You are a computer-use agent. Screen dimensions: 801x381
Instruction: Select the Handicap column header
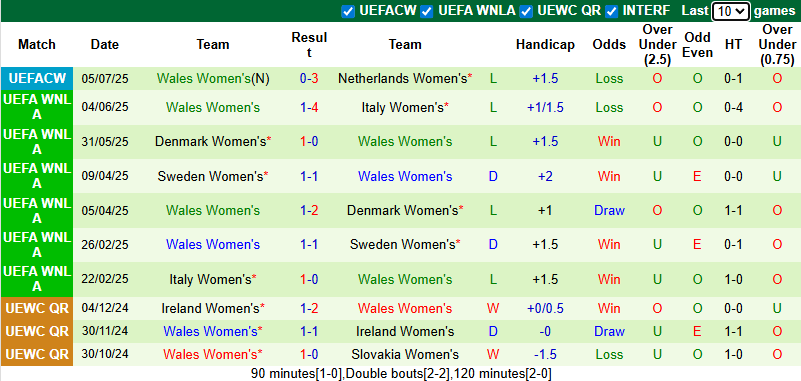click(x=545, y=44)
